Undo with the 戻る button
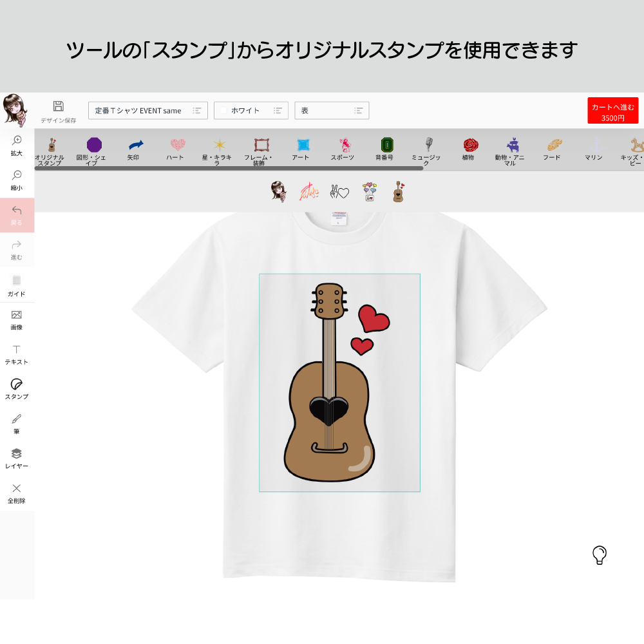The image size is (644, 644). [x=17, y=214]
